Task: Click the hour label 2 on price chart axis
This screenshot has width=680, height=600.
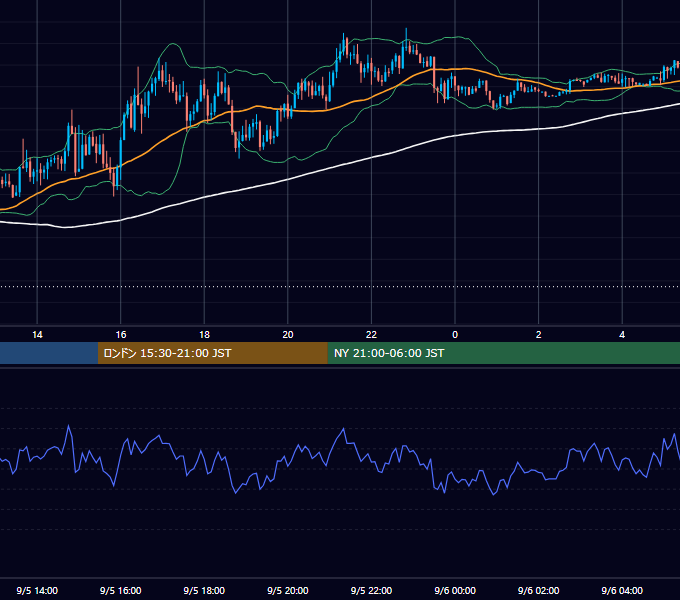Action: pyautogui.click(x=539, y=335)
